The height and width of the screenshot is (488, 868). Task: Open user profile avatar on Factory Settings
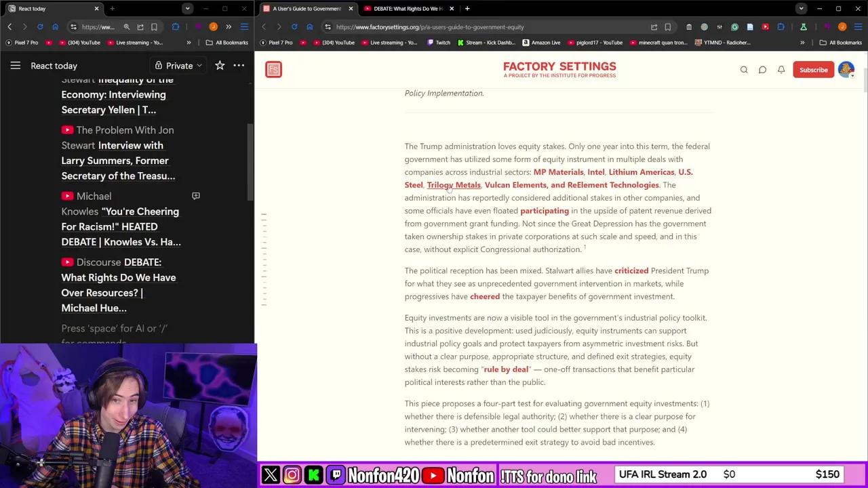coord(846,69)
